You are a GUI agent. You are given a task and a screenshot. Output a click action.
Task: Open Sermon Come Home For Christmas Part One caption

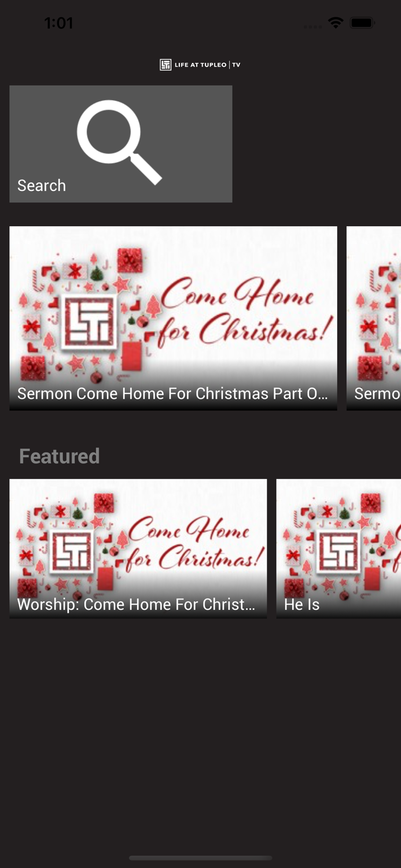pyautogui.click(x=172, y=393)
